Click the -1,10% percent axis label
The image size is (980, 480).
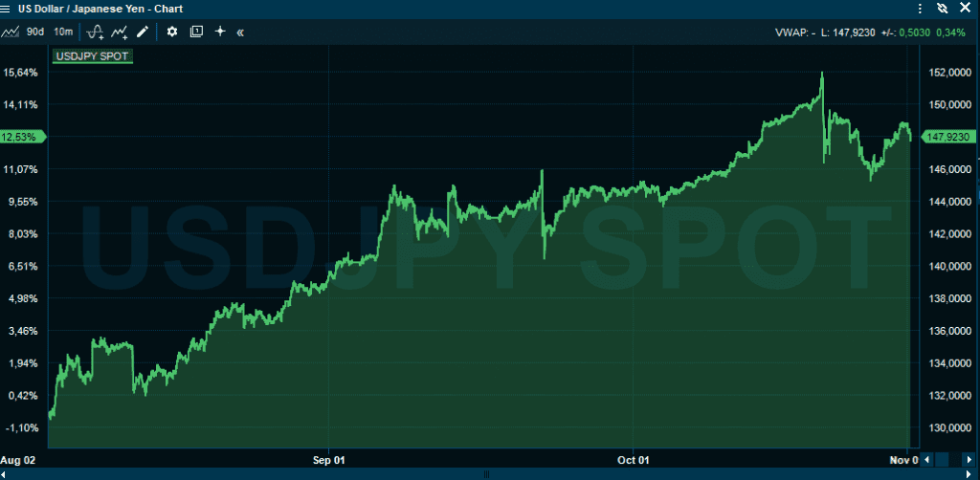point(23,428)
